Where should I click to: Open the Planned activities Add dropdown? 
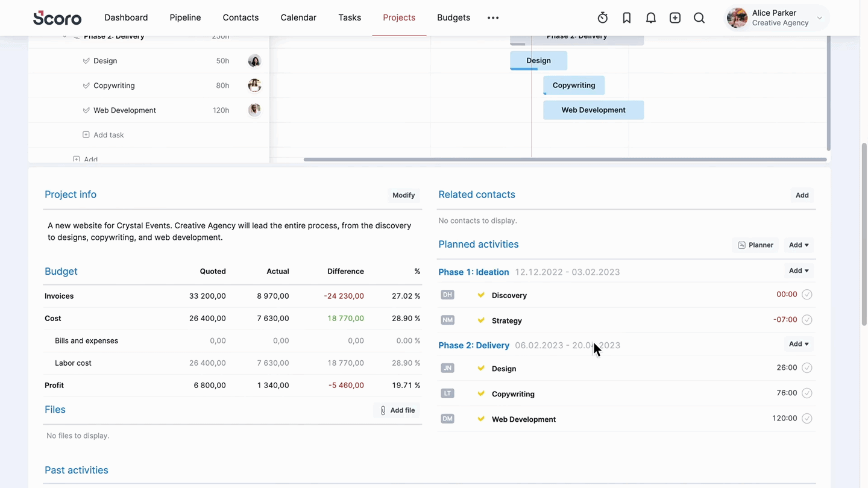[x=799, y=245]
